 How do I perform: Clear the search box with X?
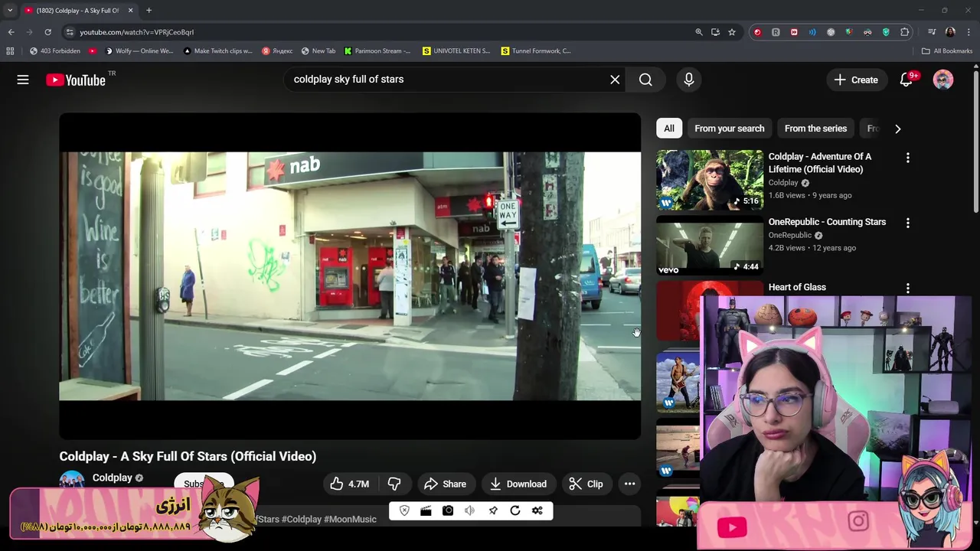[x=615, y=80]
